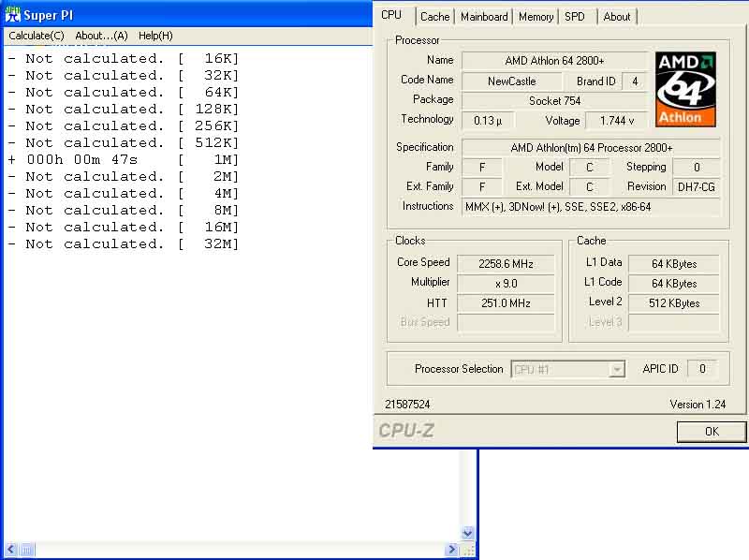Click the Stepping value '0'
The height and width of the screenshot is (560, 749).
[696, 168]
